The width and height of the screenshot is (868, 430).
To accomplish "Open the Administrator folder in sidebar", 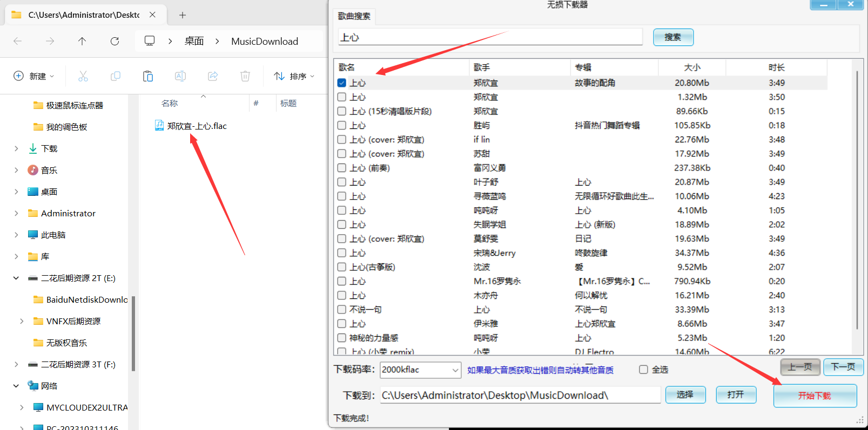I will [68, 213].
